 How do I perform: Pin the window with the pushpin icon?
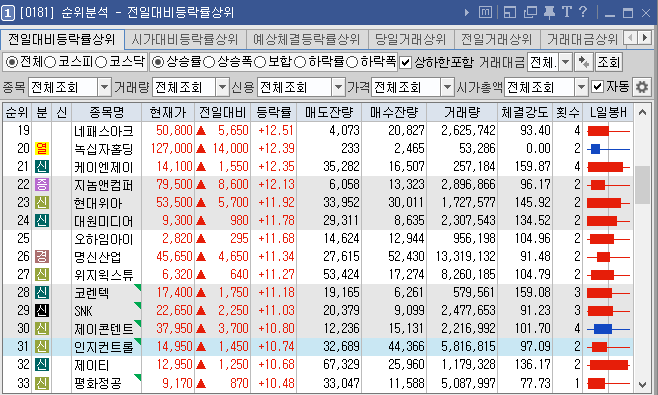(x=549, y=13)
